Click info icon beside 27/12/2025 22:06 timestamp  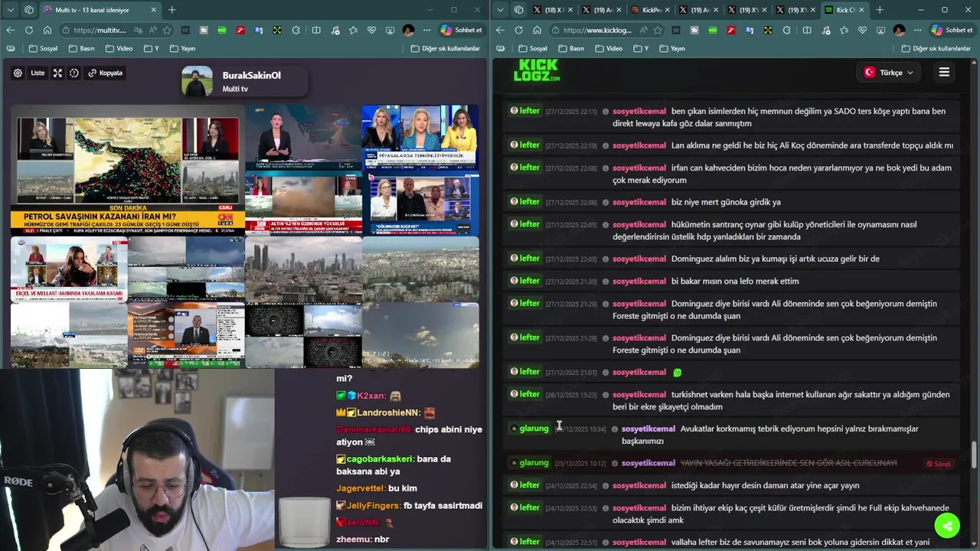click(606, 203)
